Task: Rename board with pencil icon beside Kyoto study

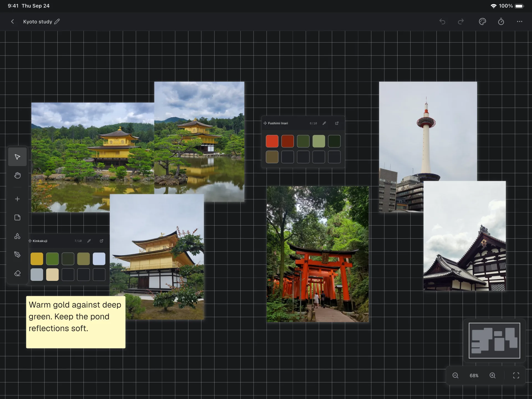Action: pos(57,22)
